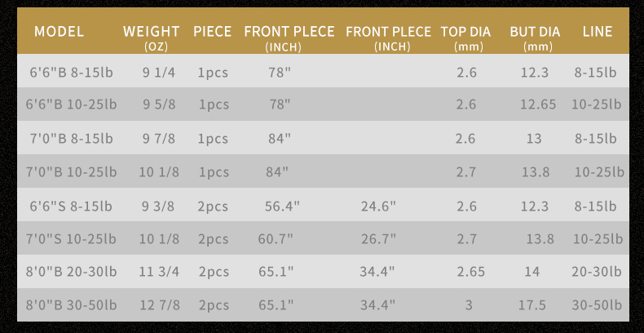Click model 7'0"B 8-15lb cell
This screenshot has height=333, width=644.
(x=72, y=139)
